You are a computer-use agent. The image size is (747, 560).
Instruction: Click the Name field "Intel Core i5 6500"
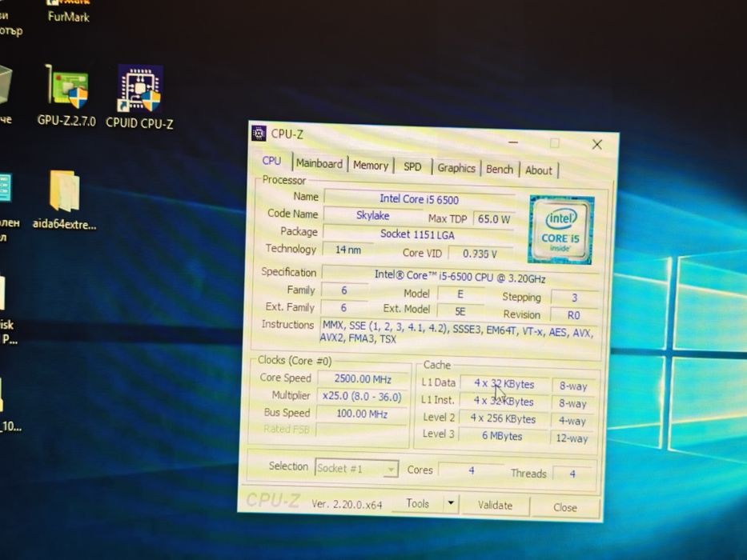point(419,199)
